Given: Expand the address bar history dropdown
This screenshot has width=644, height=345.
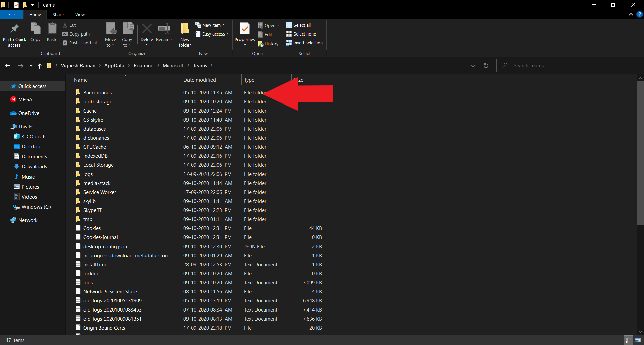Looking at the screenshot, I should (473, 66).
